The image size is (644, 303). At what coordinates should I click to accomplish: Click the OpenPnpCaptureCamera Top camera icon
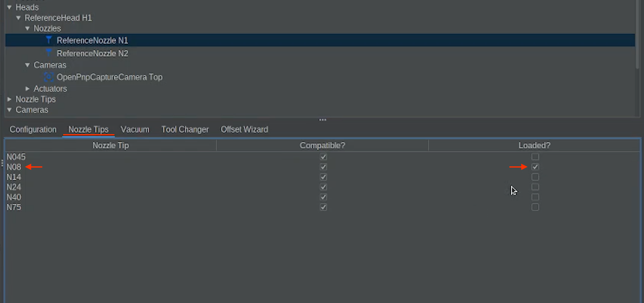49,77
